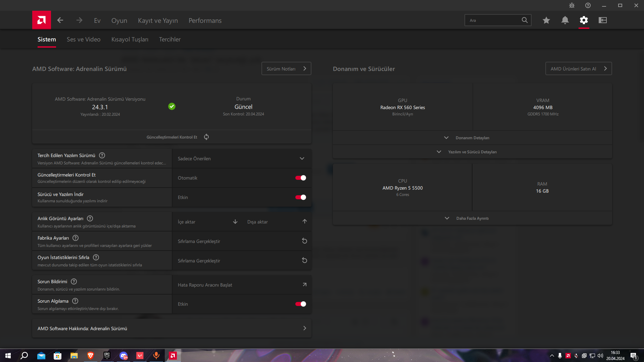Screen dimensions: 644x362
Task: Open notifications bell icon
Action: [x=565, y=20]
